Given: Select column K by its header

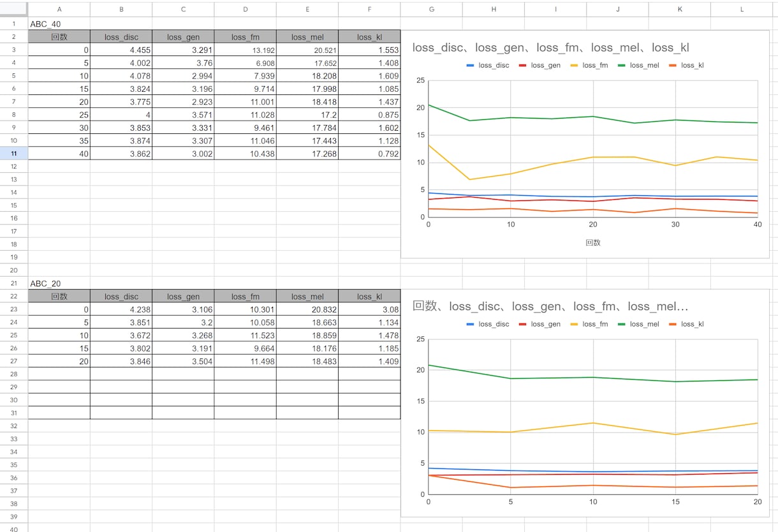Looking at the screenshot, I should [680, 9].
